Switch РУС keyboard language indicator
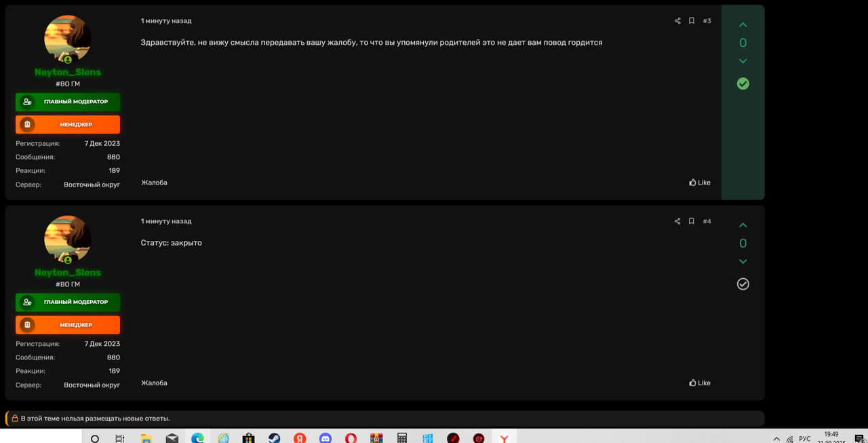 click(x=805, y=439)
